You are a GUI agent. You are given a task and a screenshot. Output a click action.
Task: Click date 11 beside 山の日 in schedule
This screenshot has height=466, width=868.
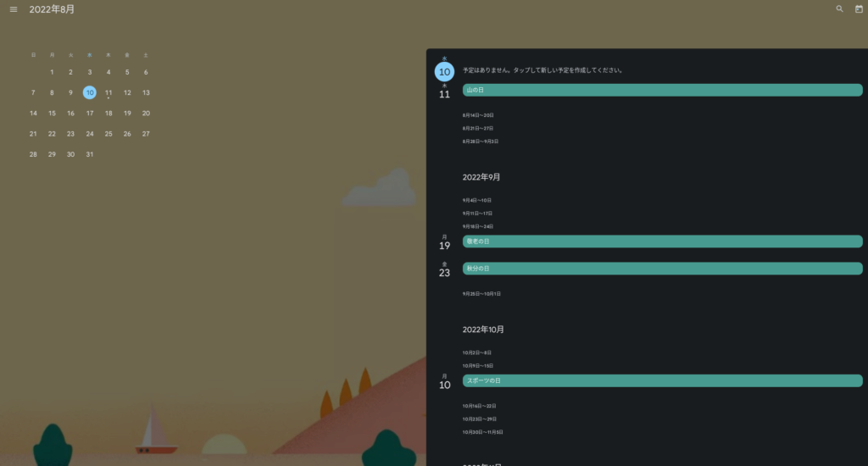tap(444, 94)
